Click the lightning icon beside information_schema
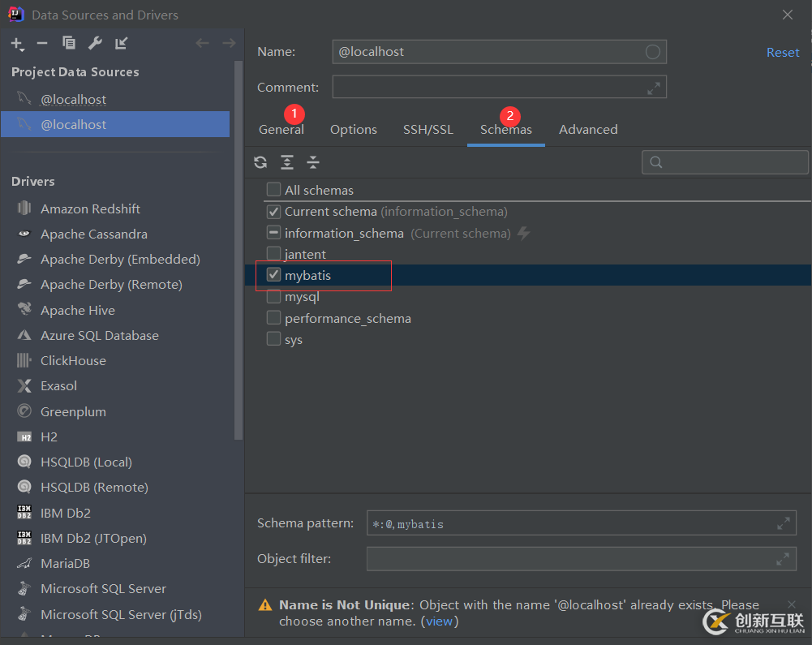The width and height of the screenshot is (812, 645). [x=523, y=233]
